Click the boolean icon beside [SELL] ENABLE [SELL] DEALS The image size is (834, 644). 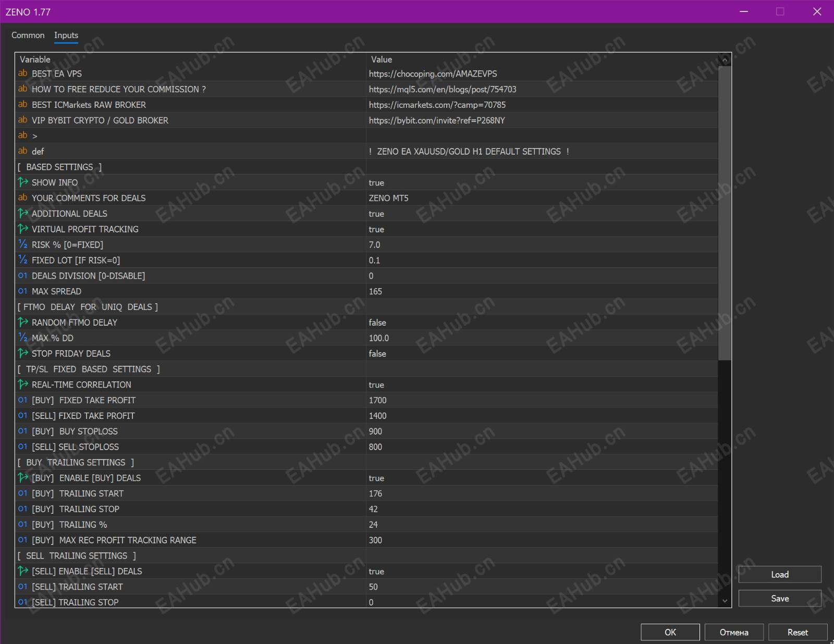[x=22, y=571]
